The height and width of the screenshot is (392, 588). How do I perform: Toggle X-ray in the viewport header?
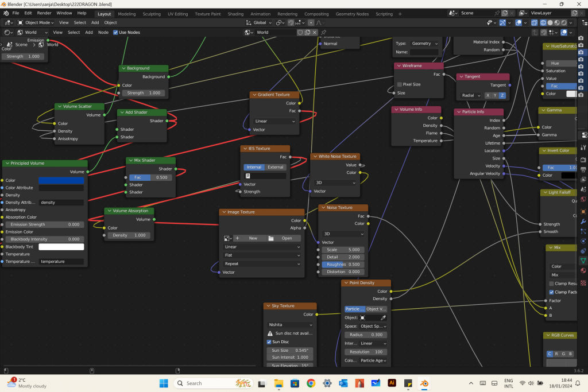(x=535, y=23)
